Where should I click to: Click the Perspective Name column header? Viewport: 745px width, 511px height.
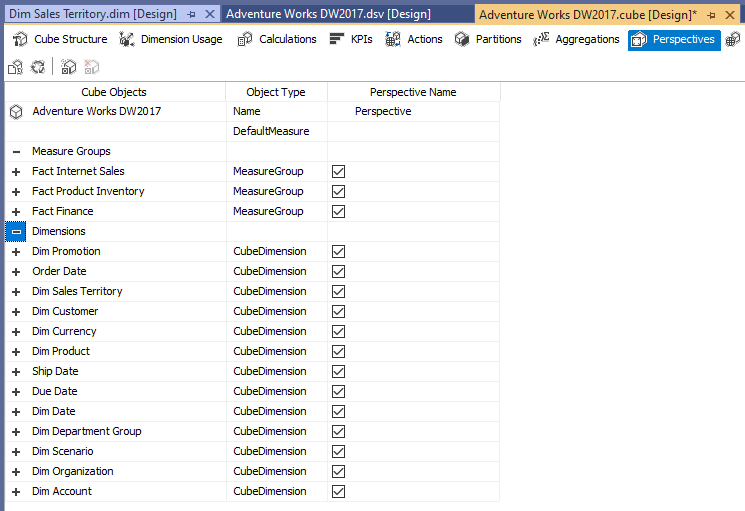413,92
